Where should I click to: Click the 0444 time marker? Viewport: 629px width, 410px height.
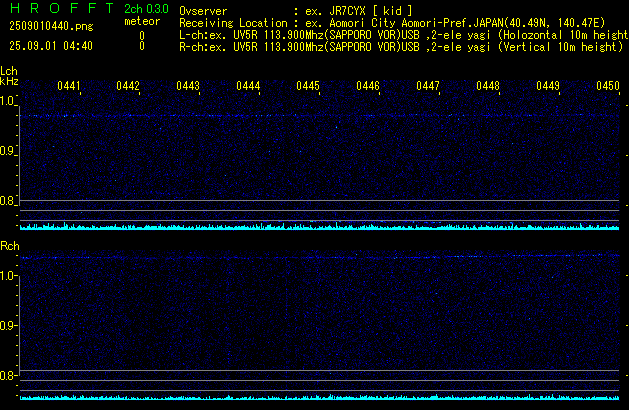(248, 86)
